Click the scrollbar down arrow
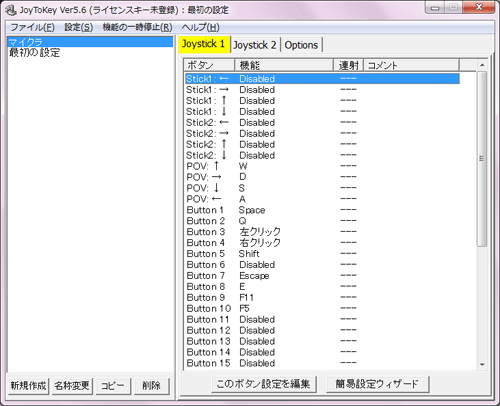This screenshot has height=406, width=500. (x=482, y=364)
